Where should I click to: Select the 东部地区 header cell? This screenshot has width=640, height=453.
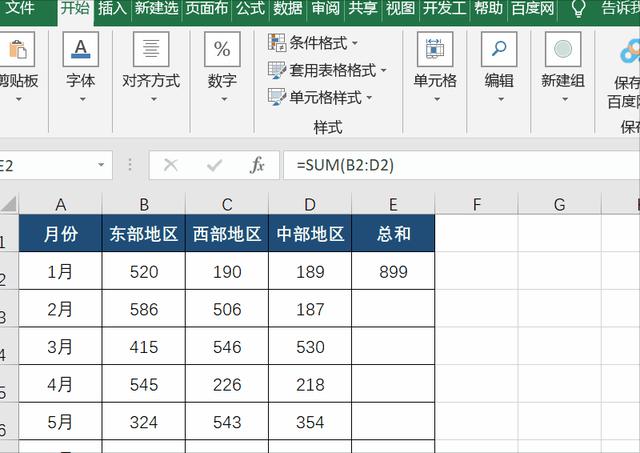pyautogui.click(x=144, y=233)
